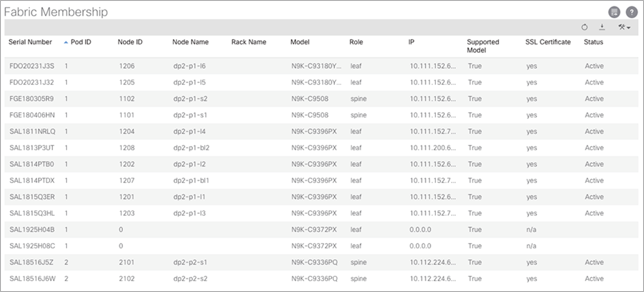Viewport: 644px width, 292px height.
Task: Sort by Pod ID column header
Action: (81, 42)
